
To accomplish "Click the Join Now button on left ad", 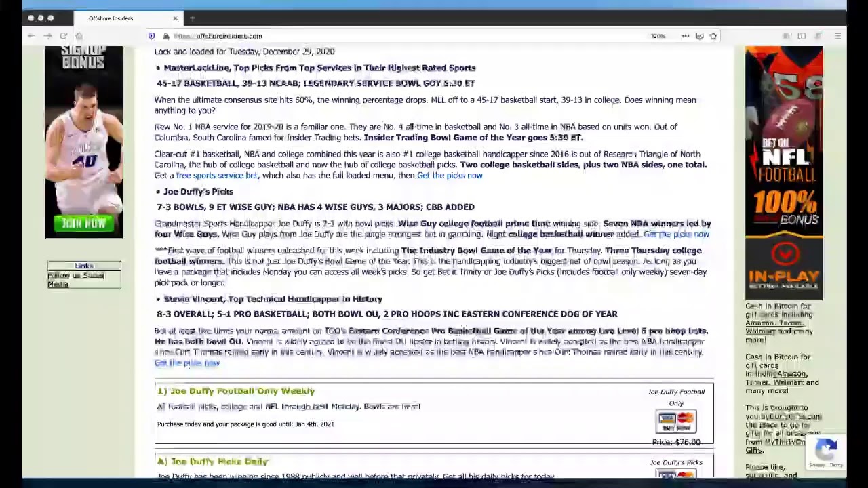I will 84,223.
